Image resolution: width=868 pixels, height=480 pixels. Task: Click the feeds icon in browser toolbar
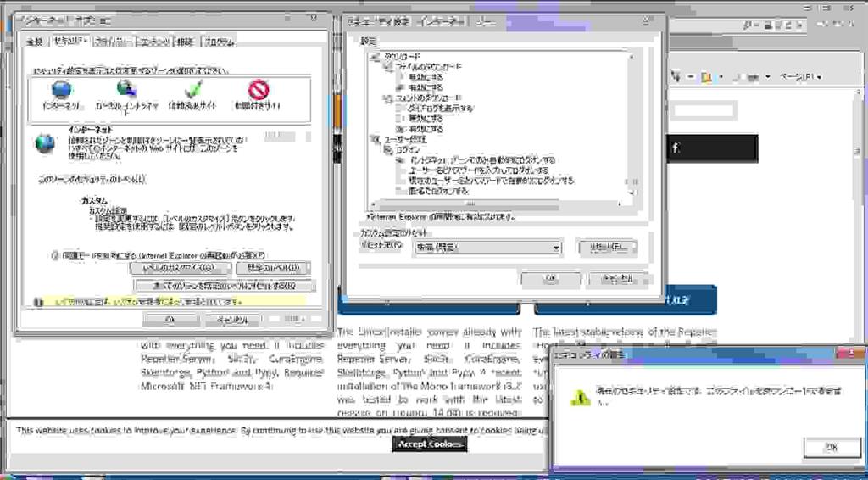point(706,77)
